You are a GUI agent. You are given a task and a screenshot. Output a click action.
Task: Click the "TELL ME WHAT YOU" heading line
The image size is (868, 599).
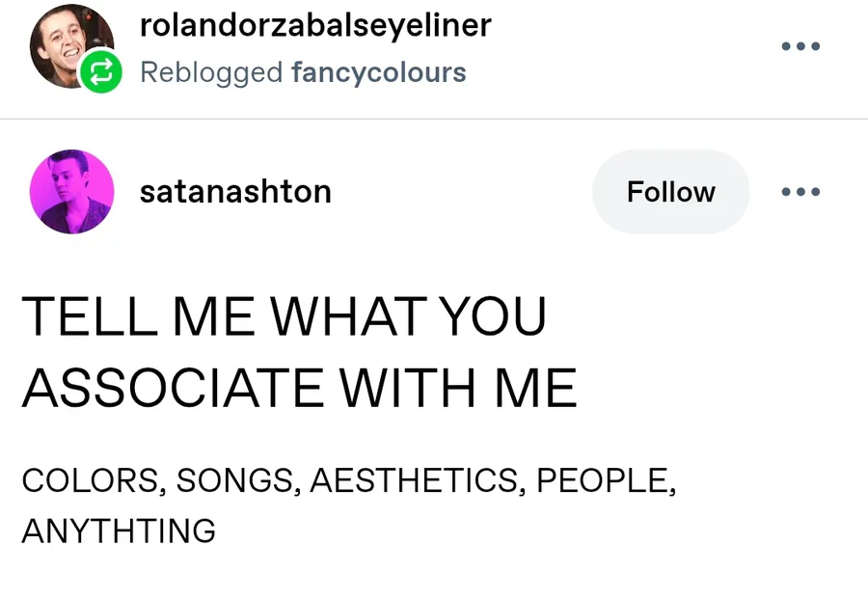pyautogui.click(x=284, y=316)
